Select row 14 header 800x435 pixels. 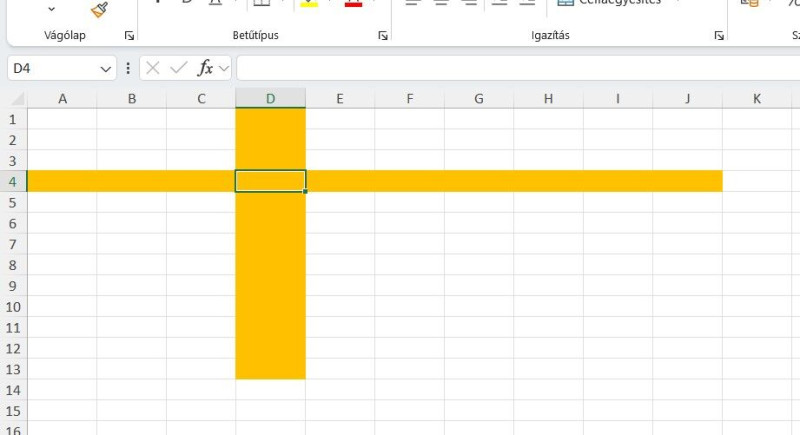coord(13,390)
